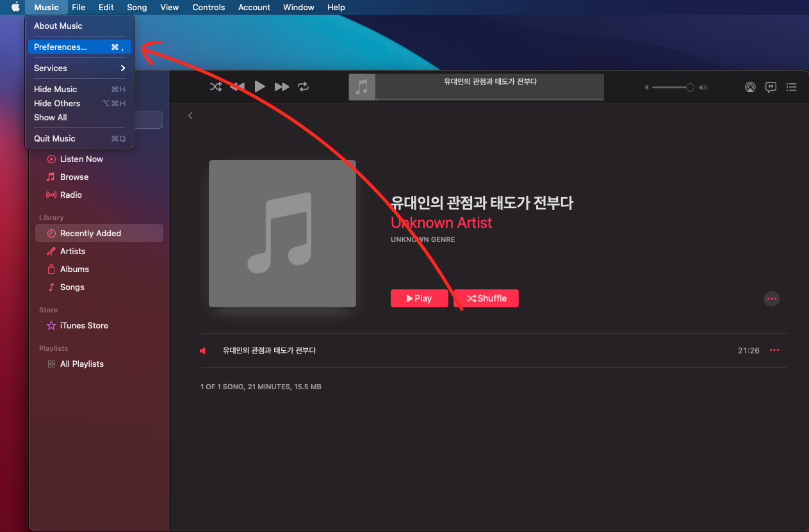Open the File menu

79,7
